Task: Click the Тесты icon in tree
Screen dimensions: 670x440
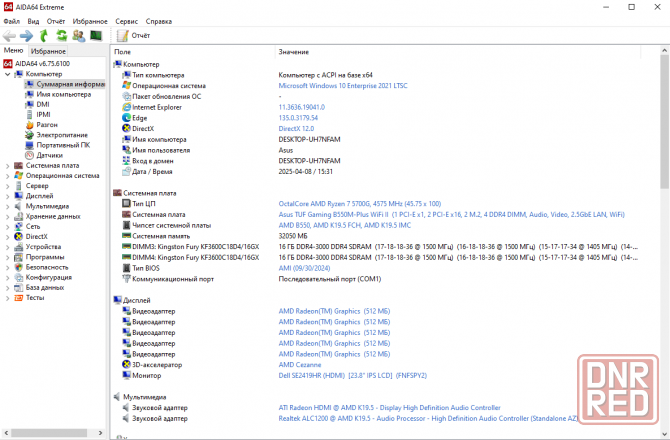Action: (18, 298)
